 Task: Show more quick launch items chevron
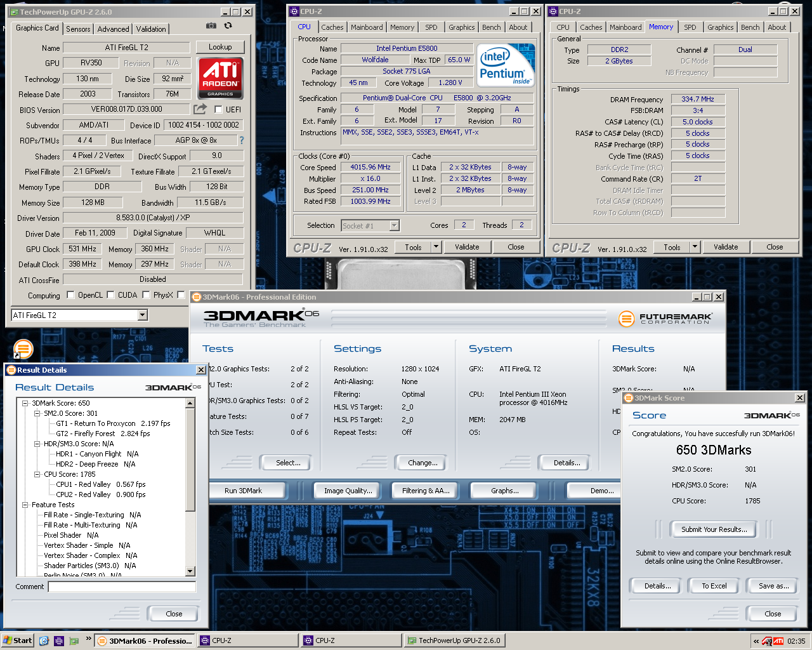click(88, 639)
